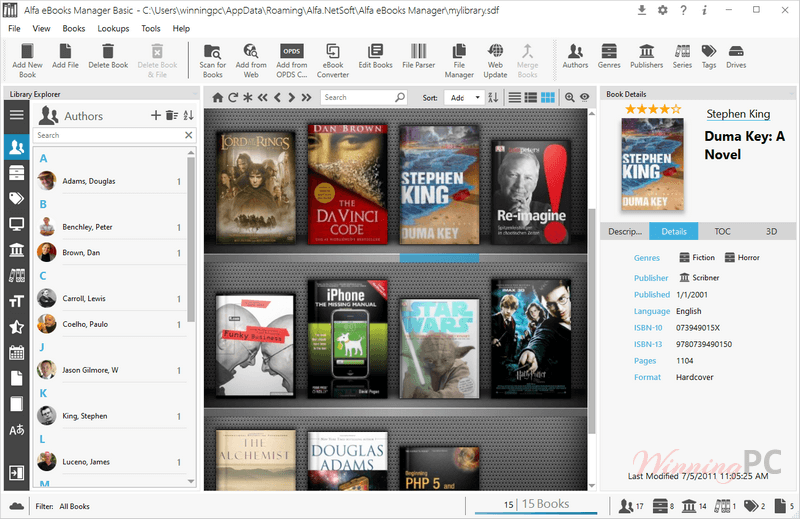800x519 pixels.
Task: Select The Da Vinci Code book cover
Action: (x=347, y=184)
